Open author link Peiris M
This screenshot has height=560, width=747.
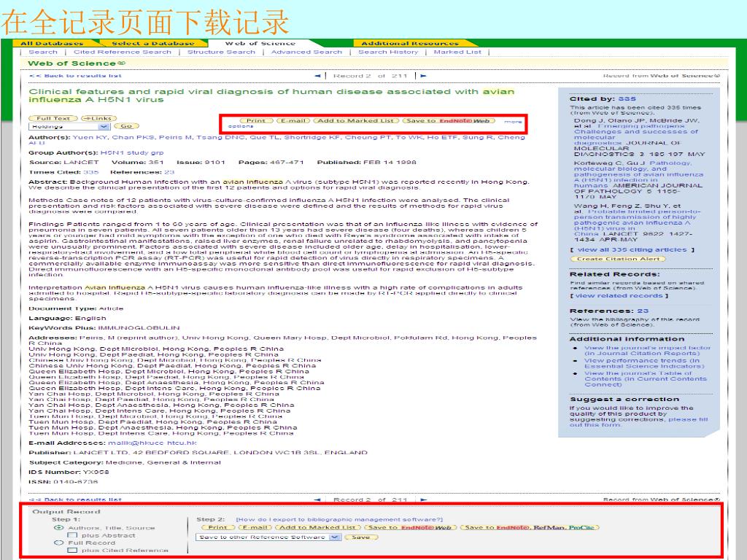click(x=176, y=137)
